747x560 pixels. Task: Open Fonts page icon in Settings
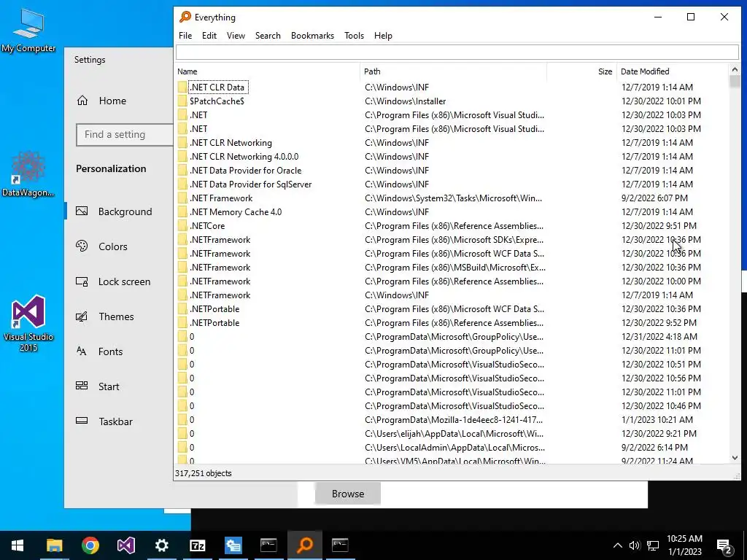pos(82,351)
